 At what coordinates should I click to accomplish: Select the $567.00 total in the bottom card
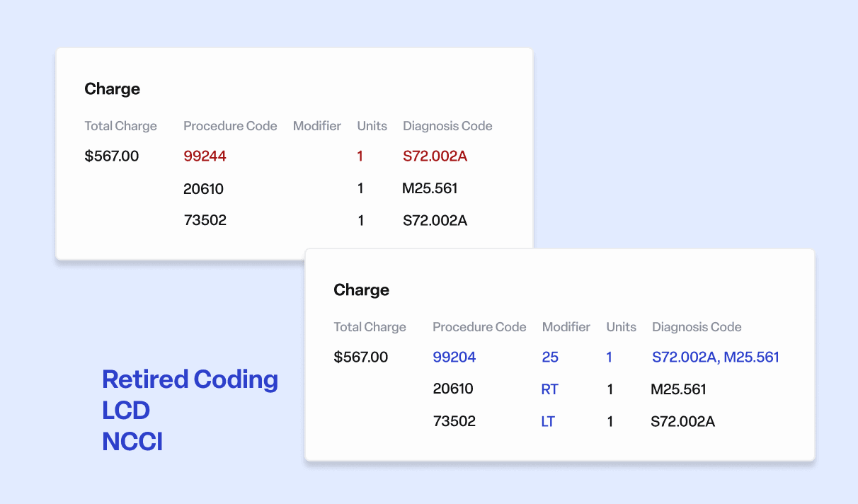coord(360,357)
